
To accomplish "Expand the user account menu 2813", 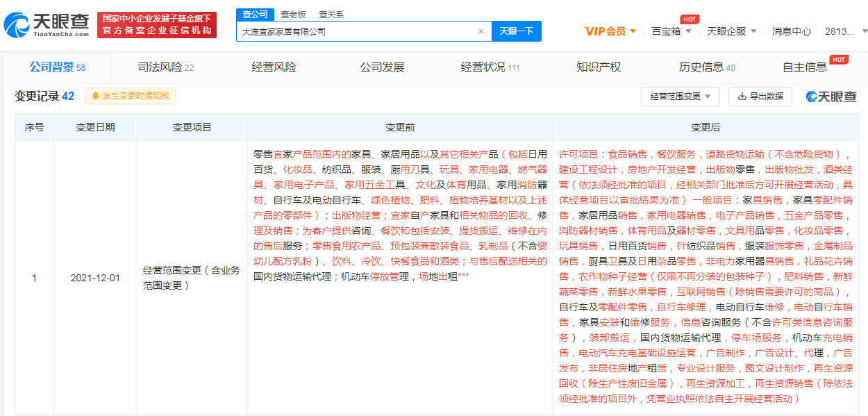I will tap(845, 31).
